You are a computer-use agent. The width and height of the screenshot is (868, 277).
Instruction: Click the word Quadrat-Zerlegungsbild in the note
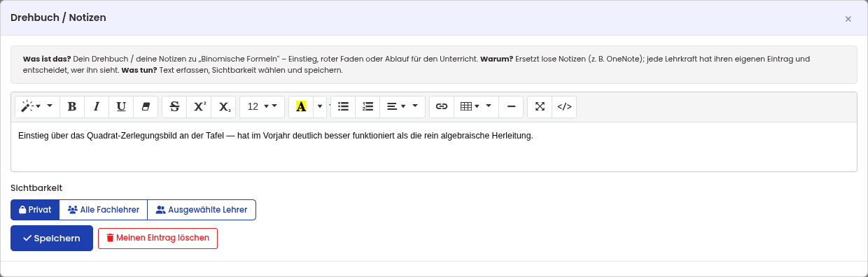131,136
